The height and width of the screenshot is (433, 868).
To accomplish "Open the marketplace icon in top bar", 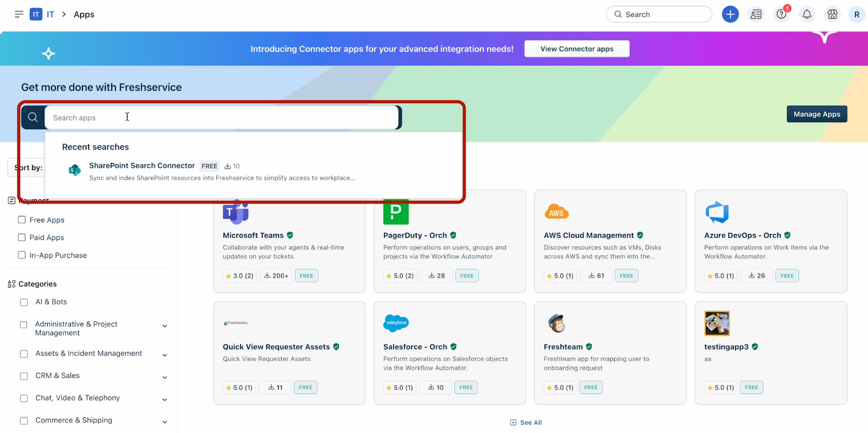I will 832,14.
